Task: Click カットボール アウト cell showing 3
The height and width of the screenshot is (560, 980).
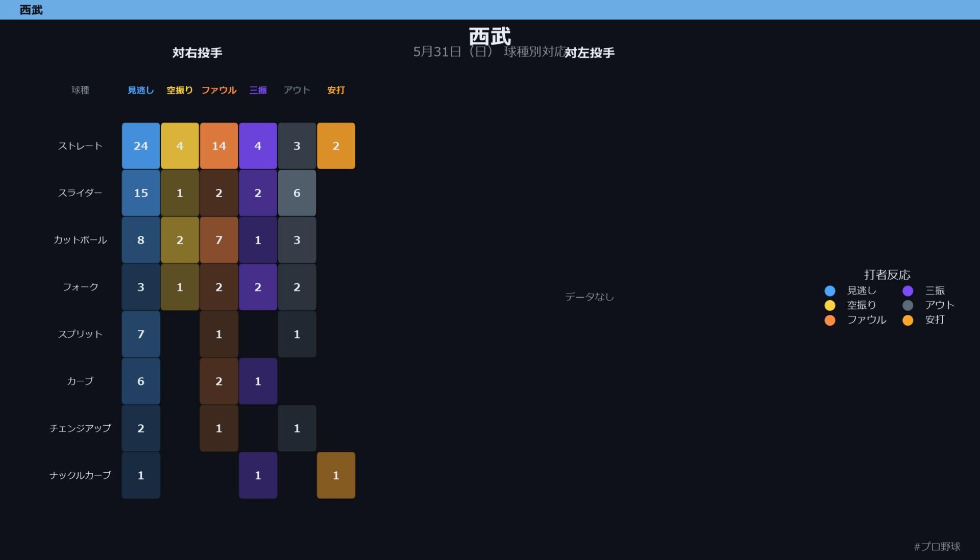Action: 297,240
